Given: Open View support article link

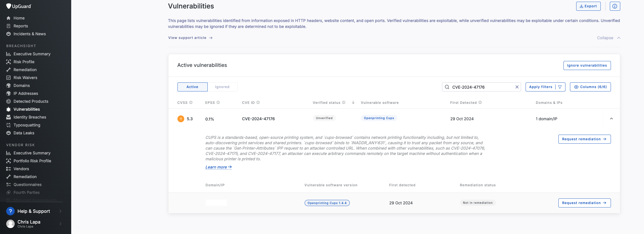Looking at the screenshot, I should click(190, 38).
